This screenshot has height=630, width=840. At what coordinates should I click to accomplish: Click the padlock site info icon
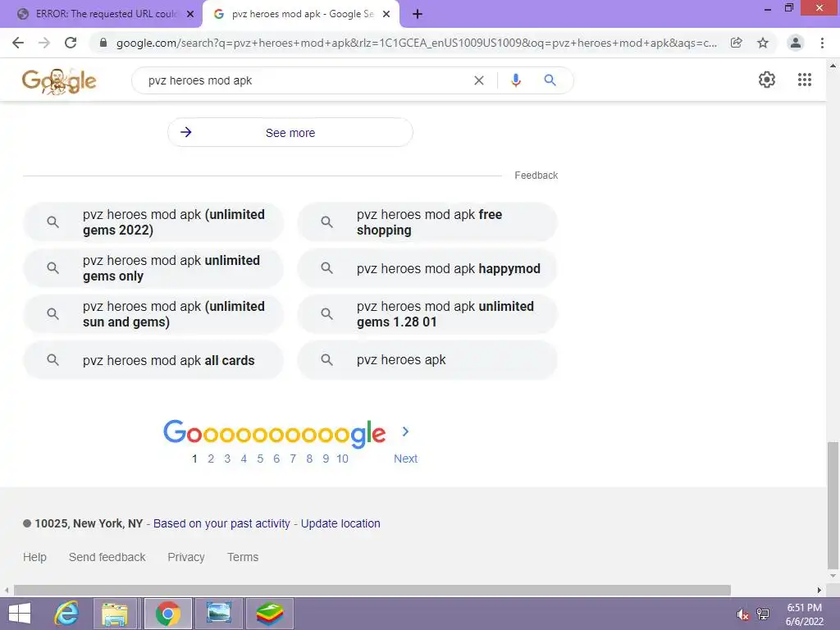pos(103,43)
